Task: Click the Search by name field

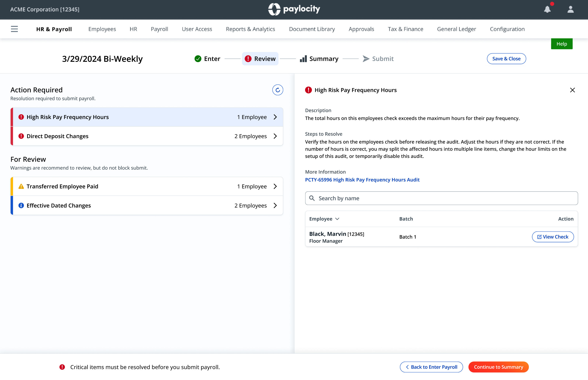Action: pos(441,198)
